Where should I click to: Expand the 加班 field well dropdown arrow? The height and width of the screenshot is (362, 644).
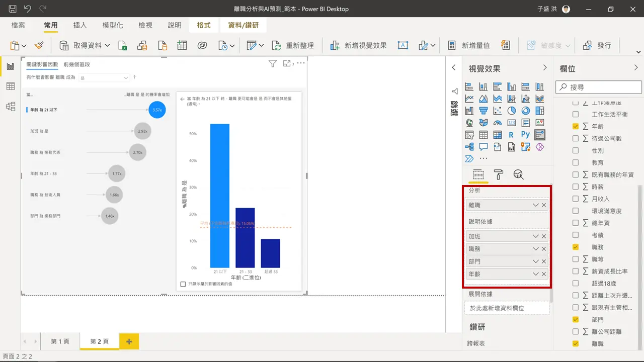pyautogui.click(x=535, y=236)
